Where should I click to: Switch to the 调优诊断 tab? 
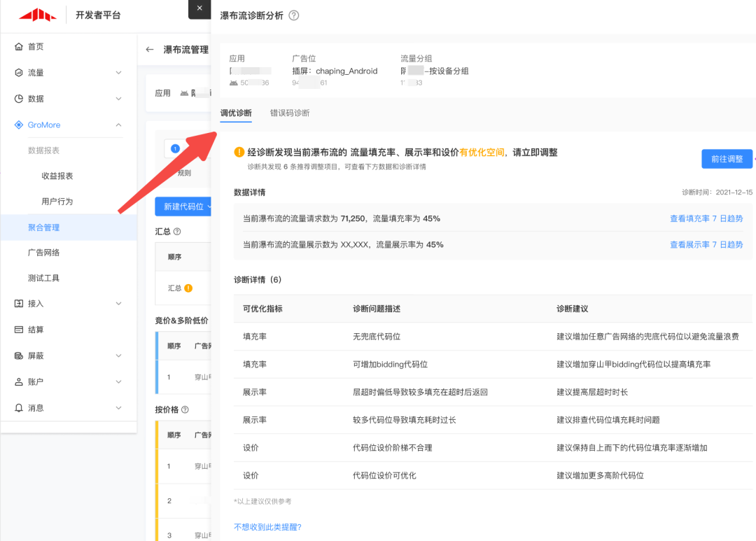pyautogui.click(x=236, y=113)
